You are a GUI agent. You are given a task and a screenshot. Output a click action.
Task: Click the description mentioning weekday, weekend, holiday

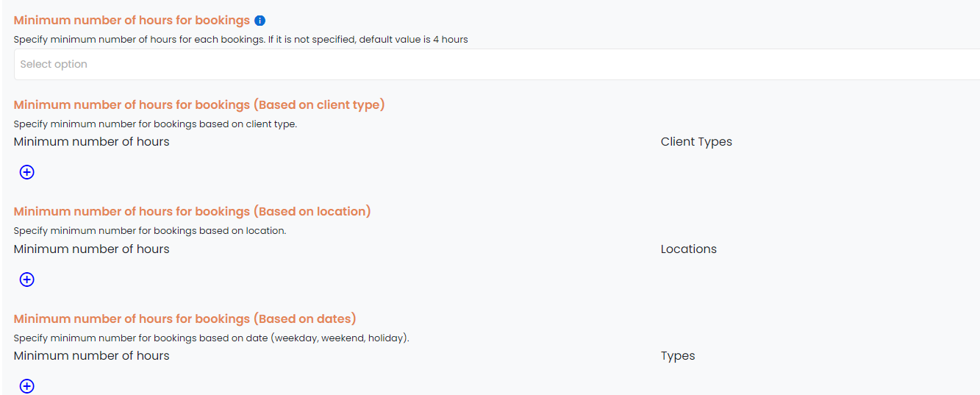pyautogui.click(x=212, y=338)
